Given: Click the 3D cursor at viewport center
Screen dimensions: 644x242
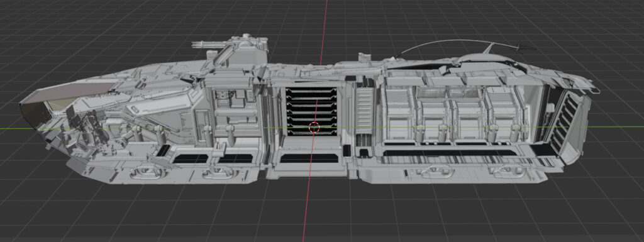Looking at the screenshot, I should click(314, 127).
